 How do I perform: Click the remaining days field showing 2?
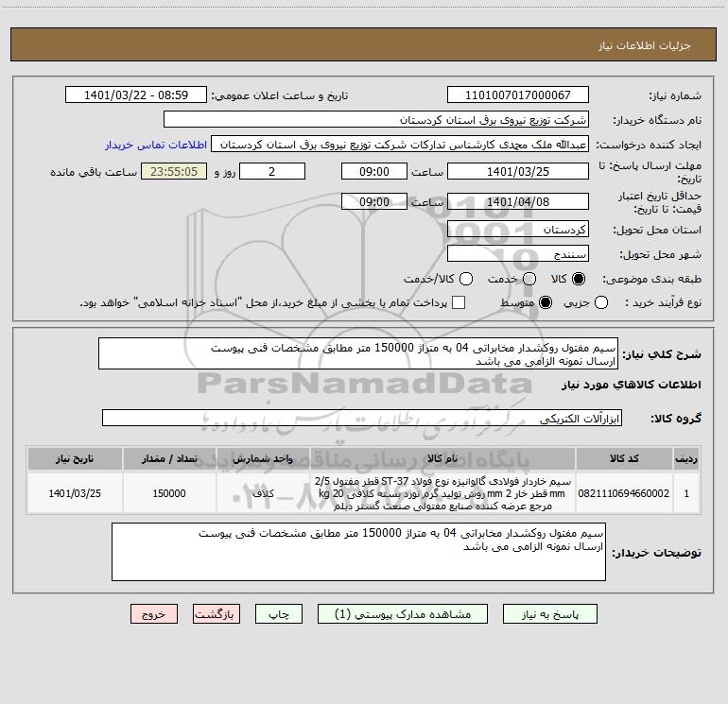click(x=272, y=171)
